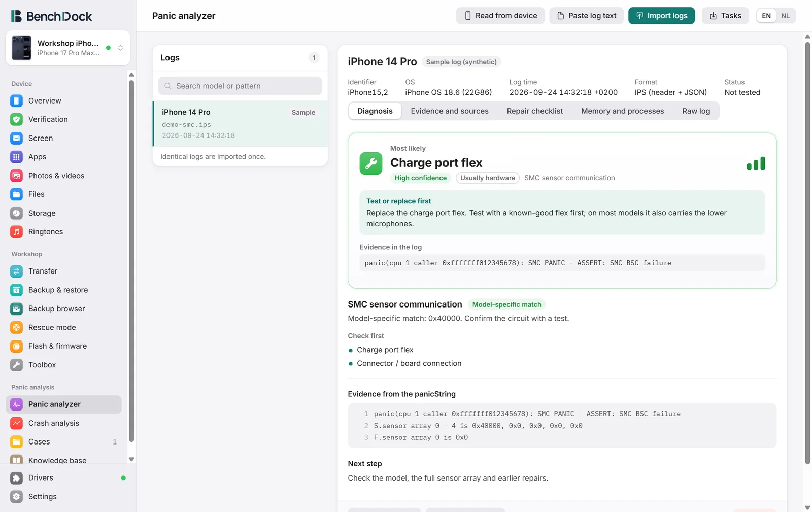
Task: Click the Not tested status value
Action: click(742, 92)
